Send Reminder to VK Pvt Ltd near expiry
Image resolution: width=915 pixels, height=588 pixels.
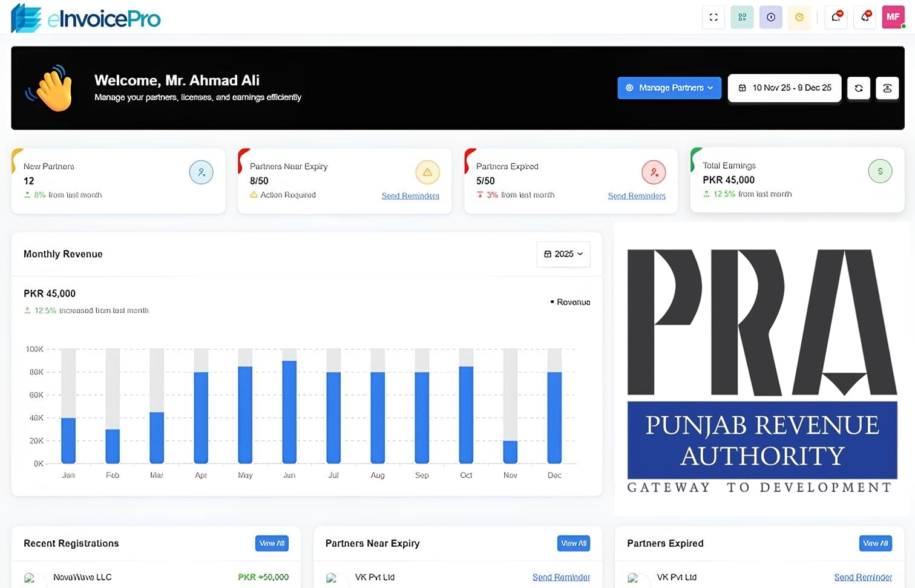click(x=561, y=577)
